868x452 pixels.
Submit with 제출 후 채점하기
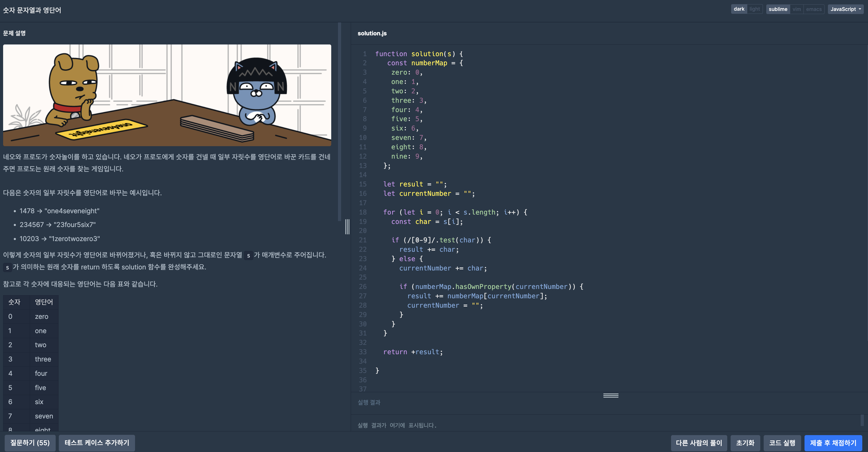click(x=833, y=443)
